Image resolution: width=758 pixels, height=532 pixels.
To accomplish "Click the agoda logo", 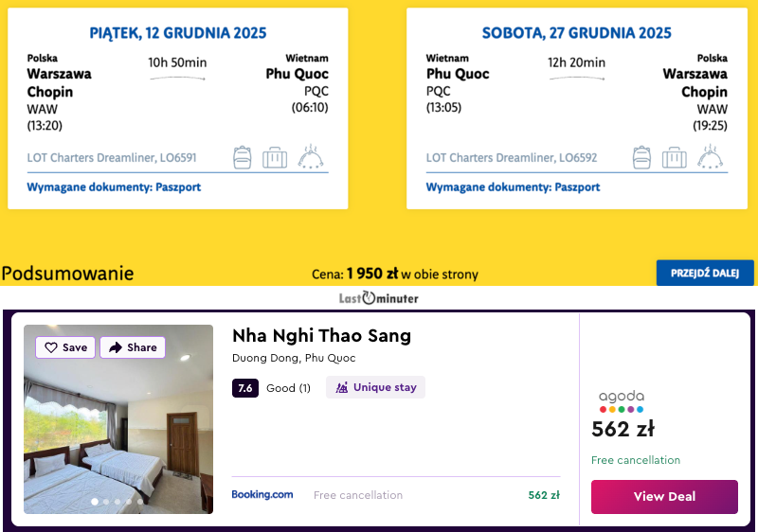I will (622, 401).
